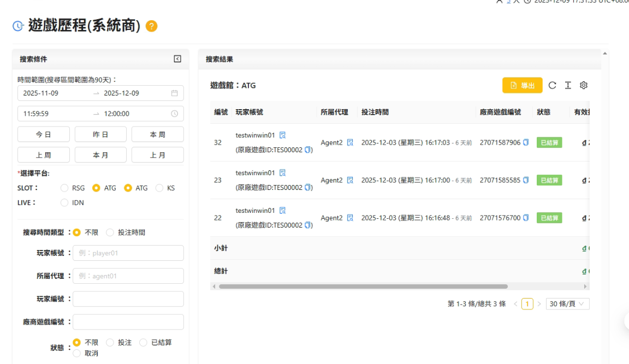Open calendar icon in date range field
The height and width of the screenshot is (364, 629).
click(175, 93)
